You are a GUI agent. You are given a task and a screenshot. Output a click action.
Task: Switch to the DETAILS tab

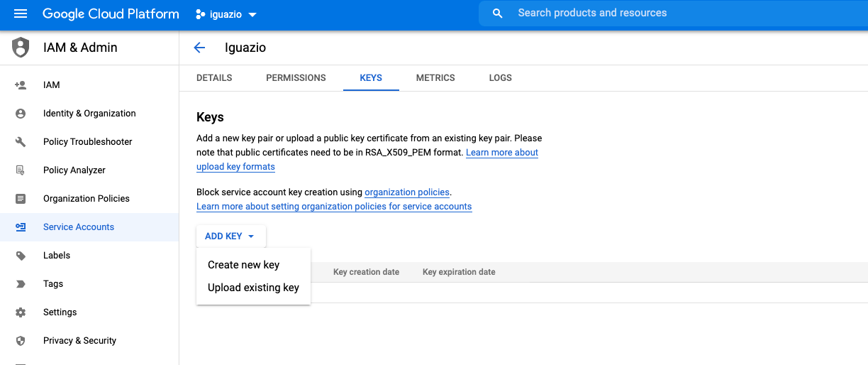214,78
